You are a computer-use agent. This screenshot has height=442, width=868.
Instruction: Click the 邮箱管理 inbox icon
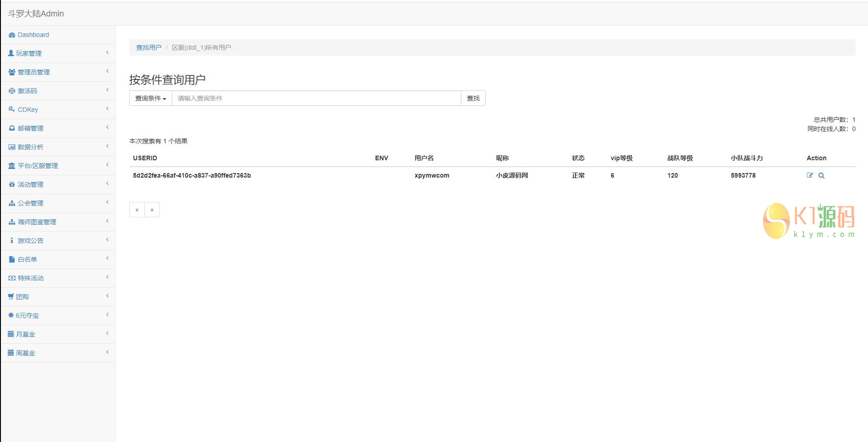[x=12, y=128]
